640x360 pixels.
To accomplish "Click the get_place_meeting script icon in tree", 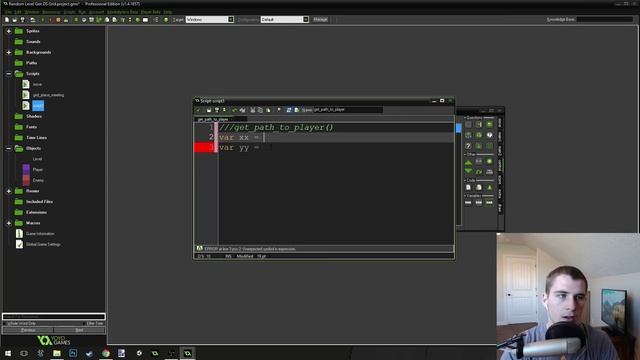I will point(26,95).
